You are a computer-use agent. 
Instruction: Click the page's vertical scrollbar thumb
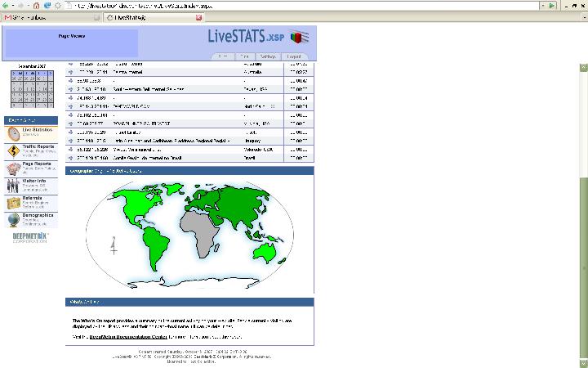tap(583, 267)
